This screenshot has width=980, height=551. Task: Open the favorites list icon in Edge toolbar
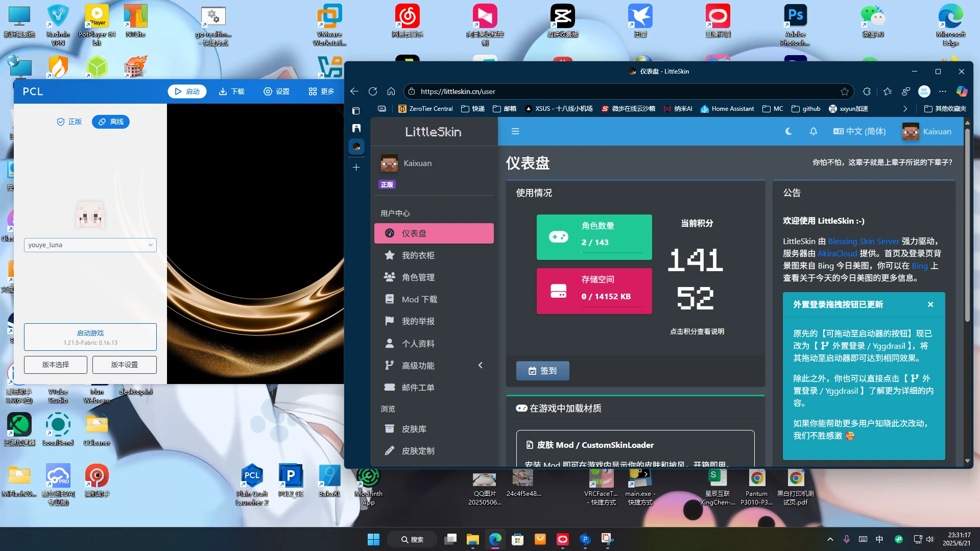pyautogui.click(x=887, y=91)
